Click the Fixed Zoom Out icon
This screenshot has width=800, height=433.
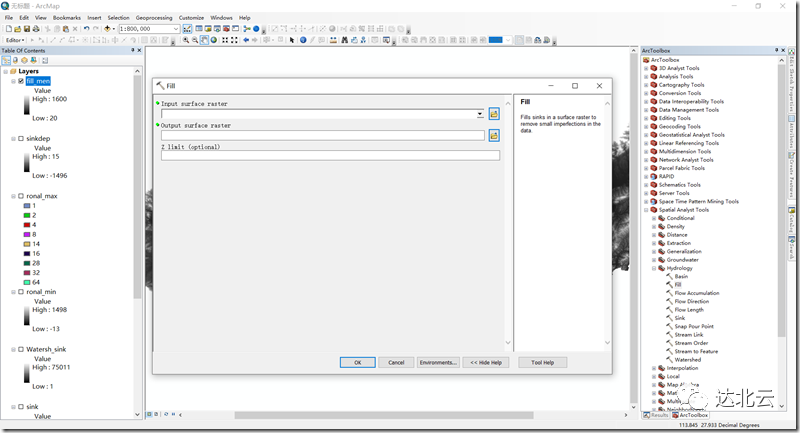pos(234,40)
